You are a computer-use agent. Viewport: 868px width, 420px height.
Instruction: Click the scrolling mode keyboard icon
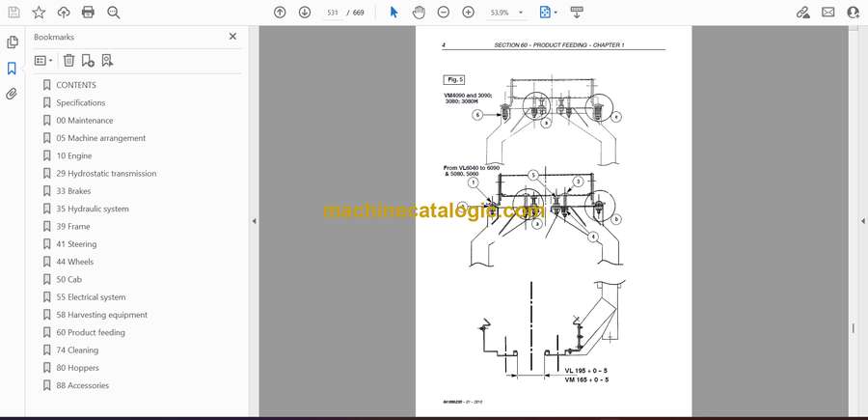coord(577,13)
